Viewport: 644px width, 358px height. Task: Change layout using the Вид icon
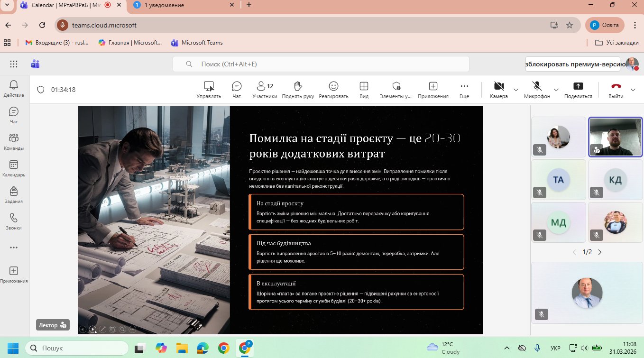364,90
